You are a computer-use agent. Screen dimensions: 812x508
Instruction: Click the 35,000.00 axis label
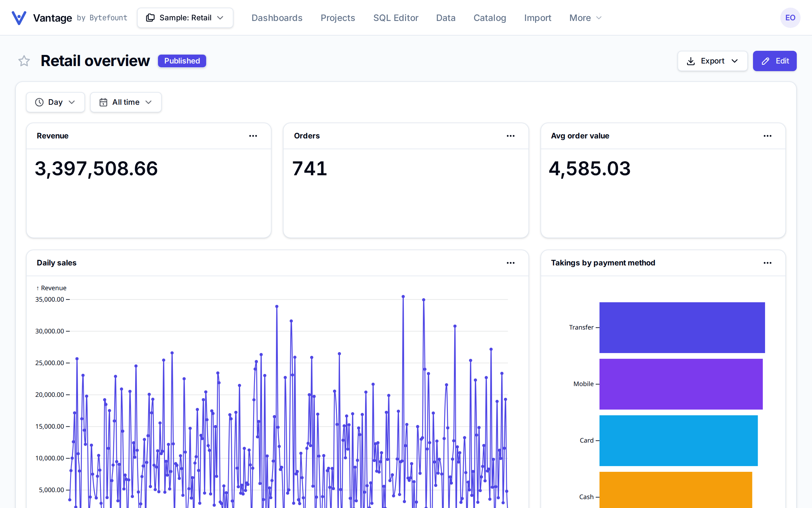pyautogui.click(x=50, y=299)
